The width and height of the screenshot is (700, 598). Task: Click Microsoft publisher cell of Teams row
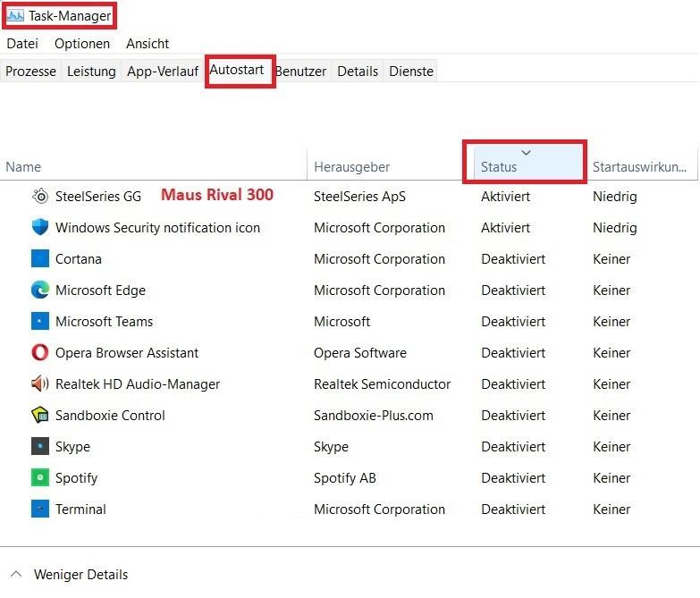point(342,321)
